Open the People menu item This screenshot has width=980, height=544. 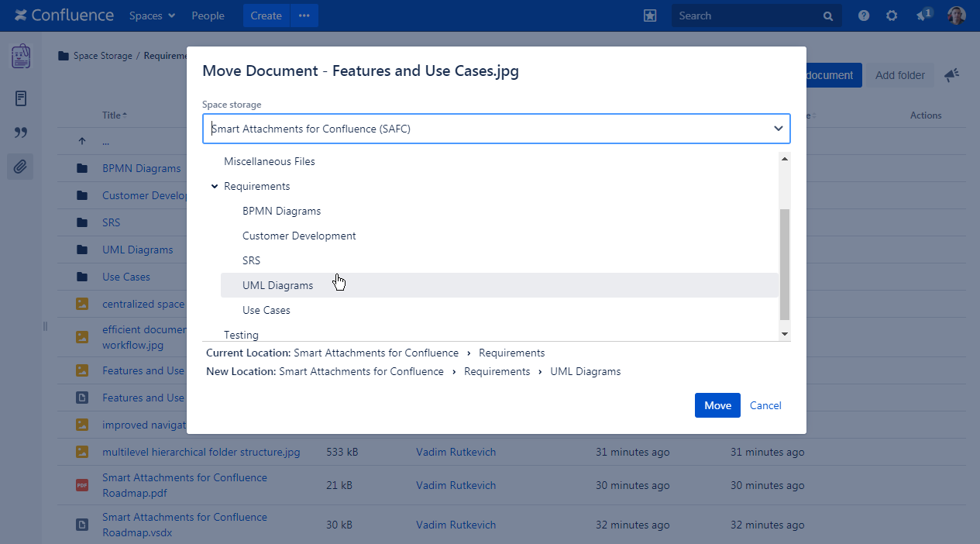pos(208,15)
